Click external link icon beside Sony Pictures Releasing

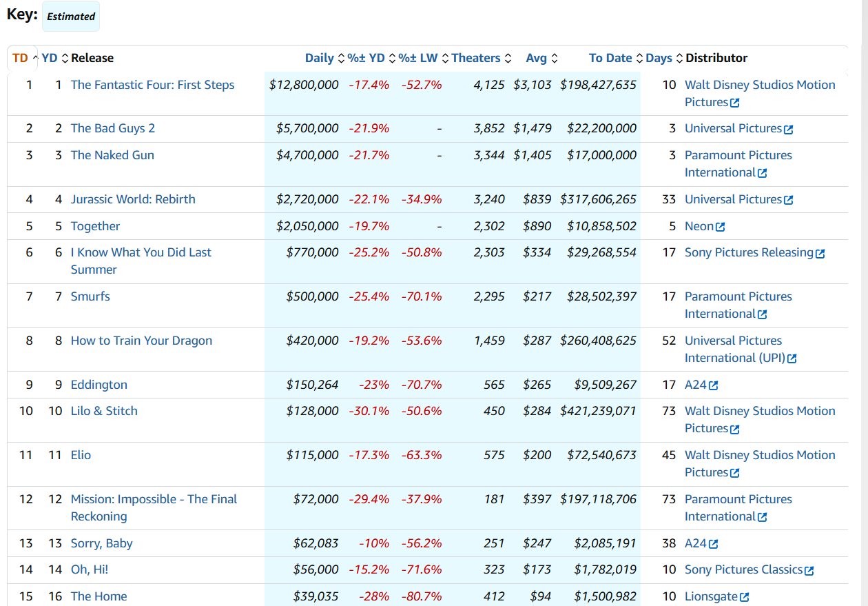[x=820, y=253]
